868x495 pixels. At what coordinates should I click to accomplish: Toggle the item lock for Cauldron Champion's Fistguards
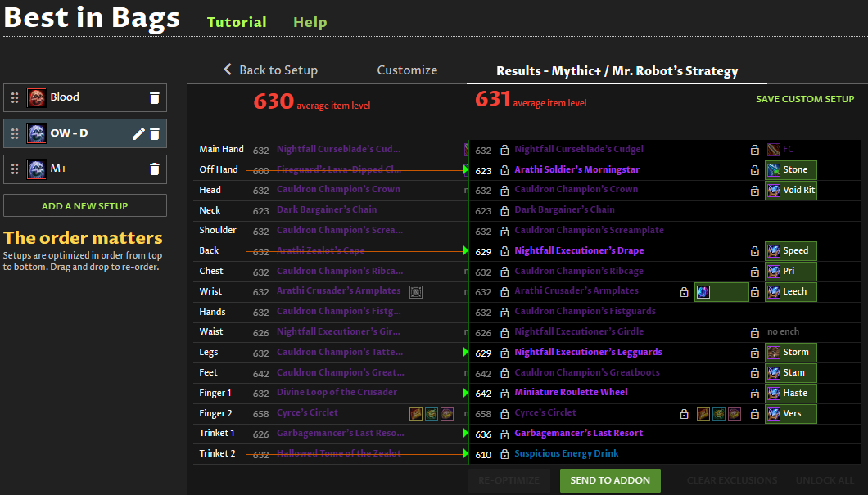click(504, 312)
